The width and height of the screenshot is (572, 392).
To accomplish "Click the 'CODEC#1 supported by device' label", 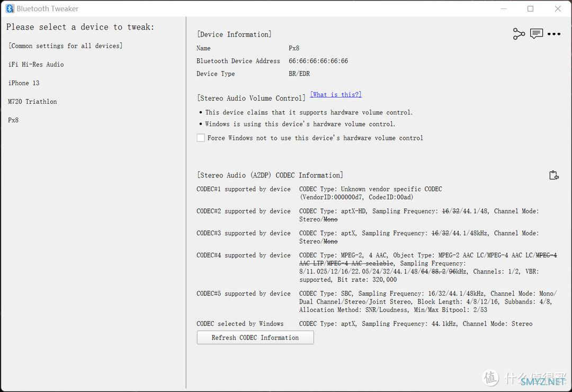I will click(x=243, y=189).
